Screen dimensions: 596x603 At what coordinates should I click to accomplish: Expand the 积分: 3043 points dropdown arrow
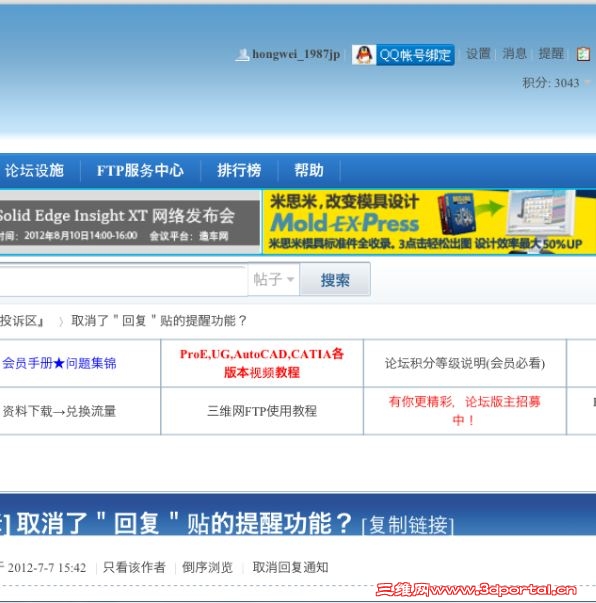click(x=587, y=83)
